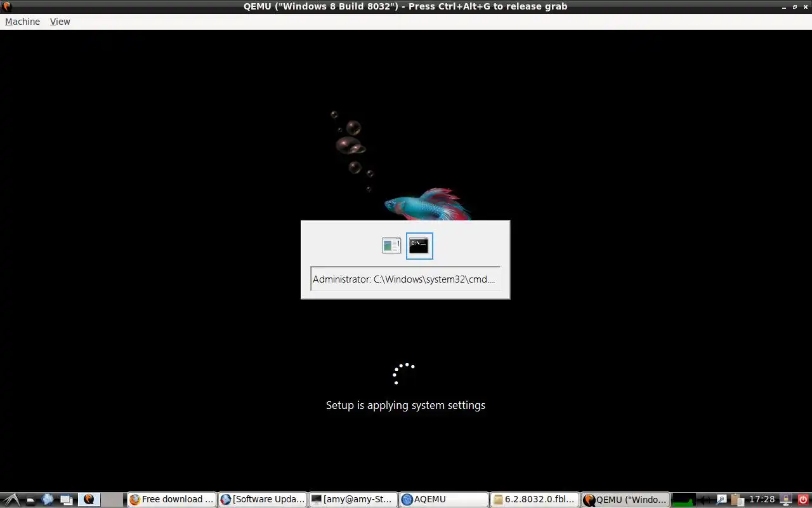
Task: Click the CPU usage monitor graph in tray
Action: [x=684, y=500]
